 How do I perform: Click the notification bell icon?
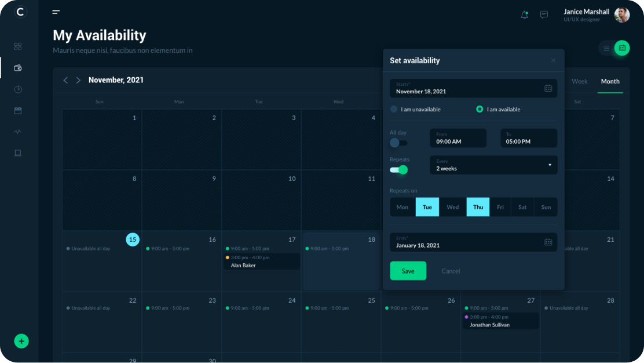[524, 15]
